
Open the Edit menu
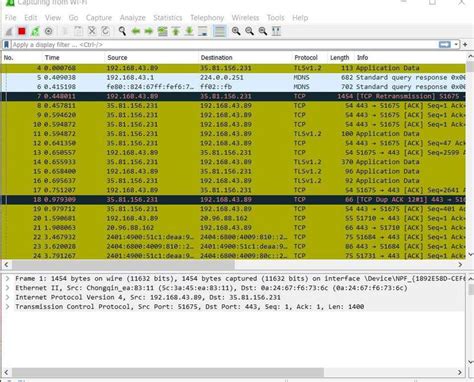(31, 18)
